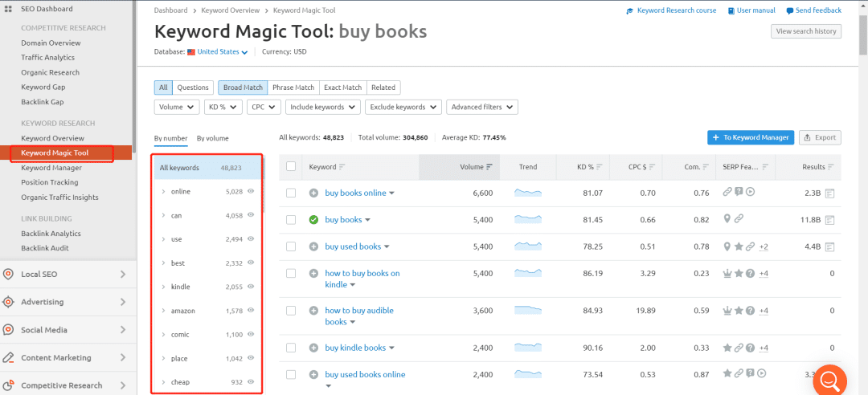Toggle the eye icon for 'kindle' group
This screenshot has width=868, height=395.
(251, 287)
